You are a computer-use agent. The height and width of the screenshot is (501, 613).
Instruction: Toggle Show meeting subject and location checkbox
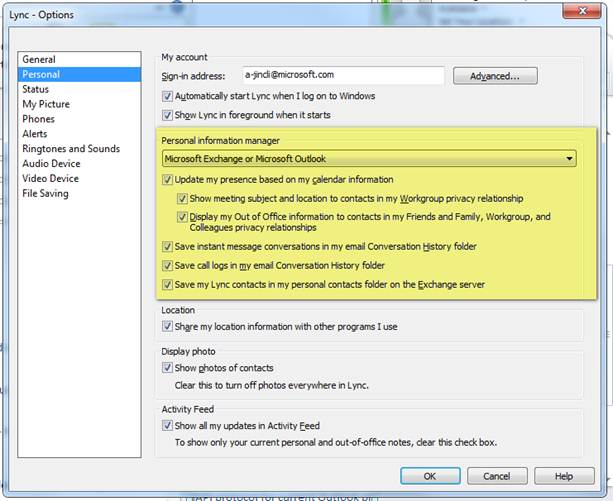tap(182, 199)
